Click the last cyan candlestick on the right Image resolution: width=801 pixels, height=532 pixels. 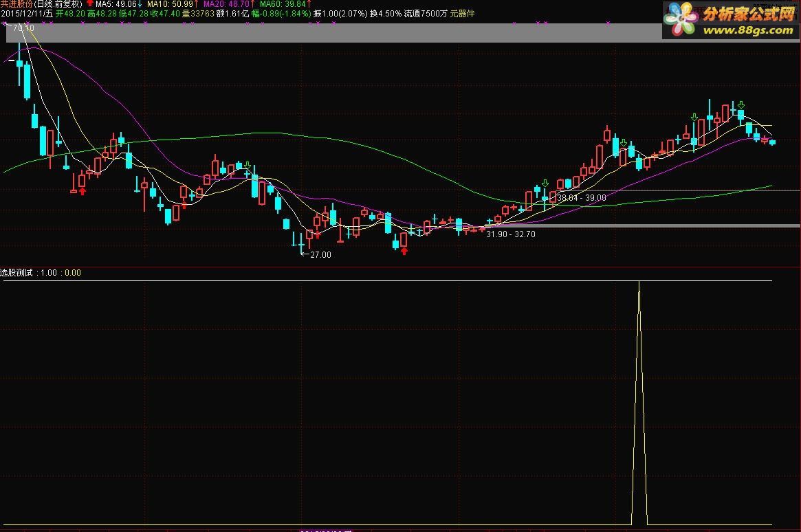point(772,142)
